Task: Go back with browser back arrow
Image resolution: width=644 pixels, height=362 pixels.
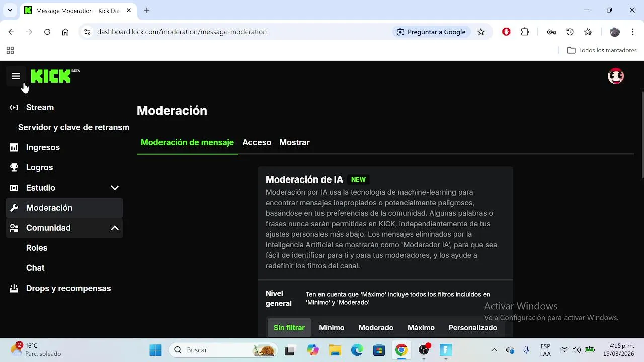Action: coord(11,32)
